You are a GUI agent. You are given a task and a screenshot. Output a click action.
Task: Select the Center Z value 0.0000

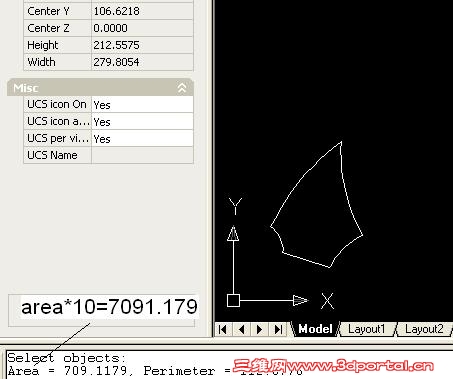click(x=142, y=28)
